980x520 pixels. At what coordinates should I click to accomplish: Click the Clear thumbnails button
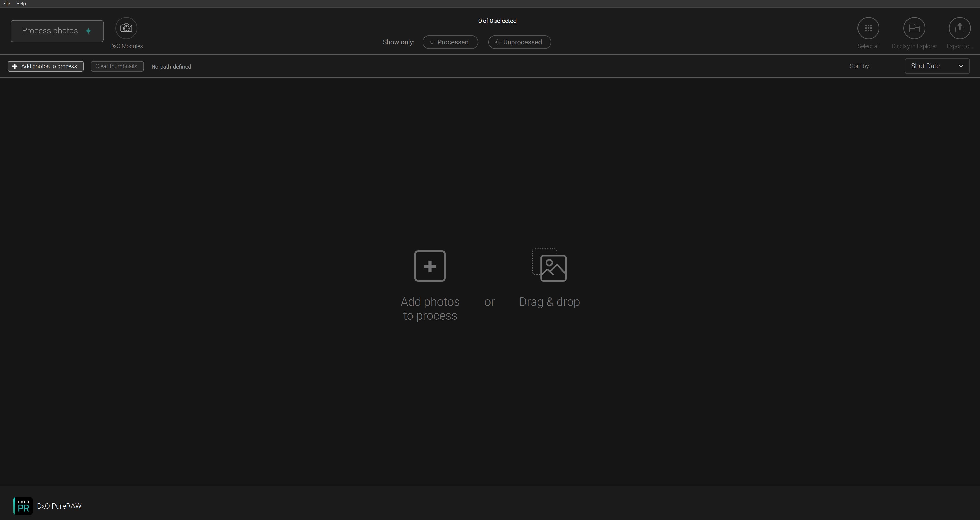(x=115, y=66)
